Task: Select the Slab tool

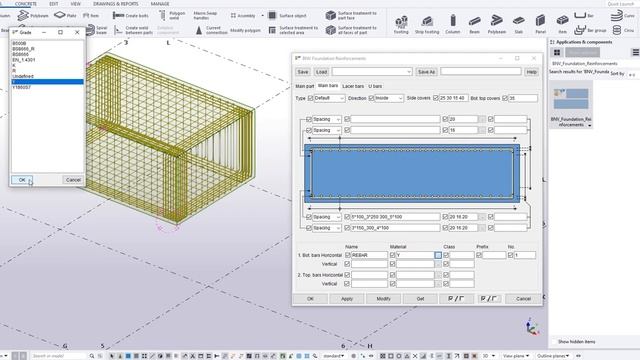Action: pos(518,24)
